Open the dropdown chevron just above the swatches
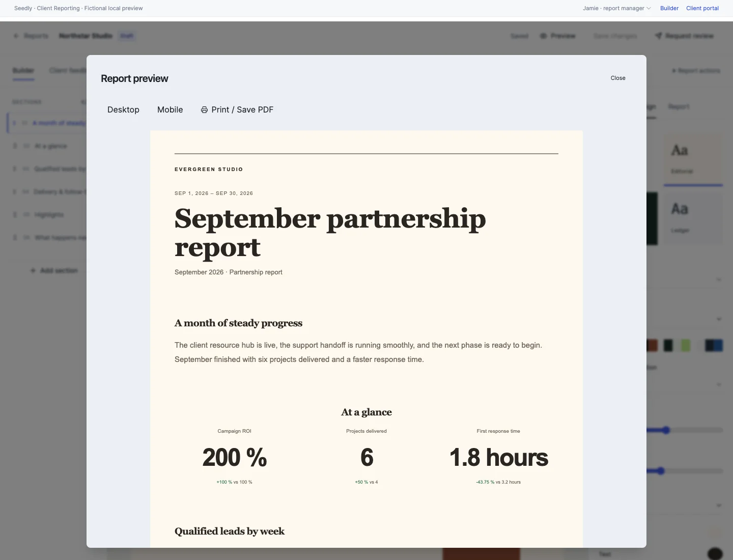 pyautogui.click(x=719, y=319)
